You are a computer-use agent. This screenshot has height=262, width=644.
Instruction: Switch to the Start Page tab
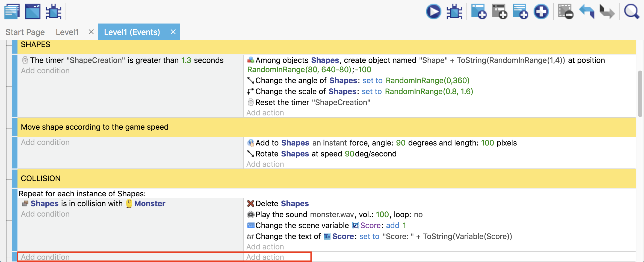pyautogui.click(x=25, y=32)
